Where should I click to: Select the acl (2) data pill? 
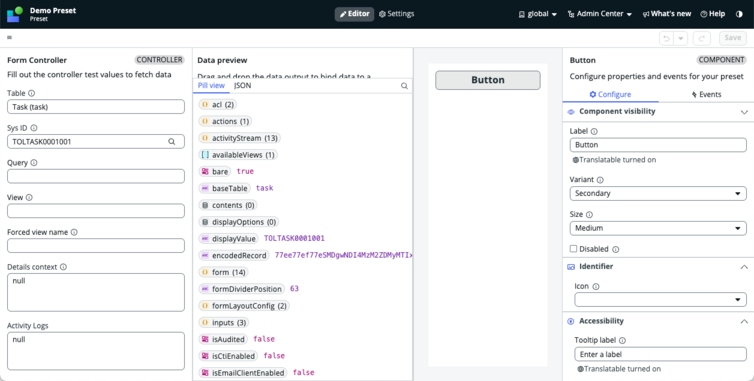coord(218,104)
